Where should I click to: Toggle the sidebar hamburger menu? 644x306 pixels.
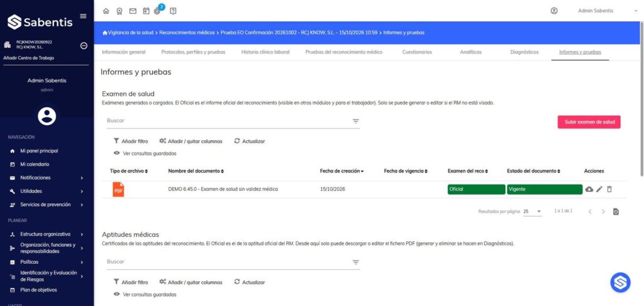[83, 16]
